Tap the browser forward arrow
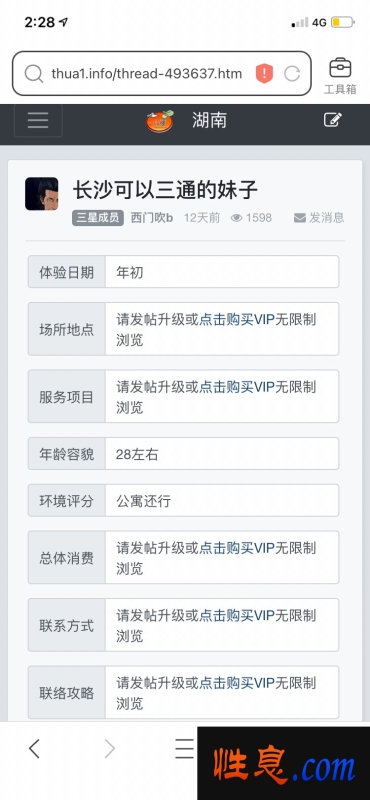The height and width of the screenshot is (800, 370). tap(109, 748)
